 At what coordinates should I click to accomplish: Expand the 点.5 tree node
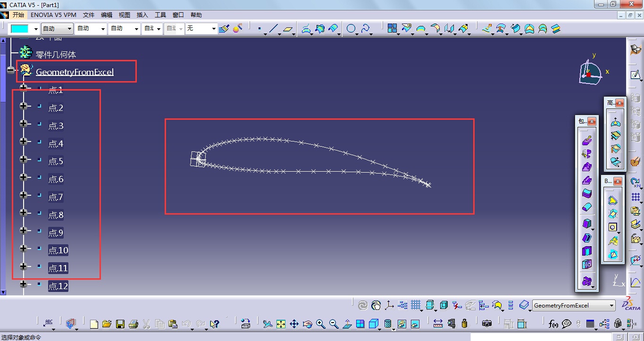23,159
